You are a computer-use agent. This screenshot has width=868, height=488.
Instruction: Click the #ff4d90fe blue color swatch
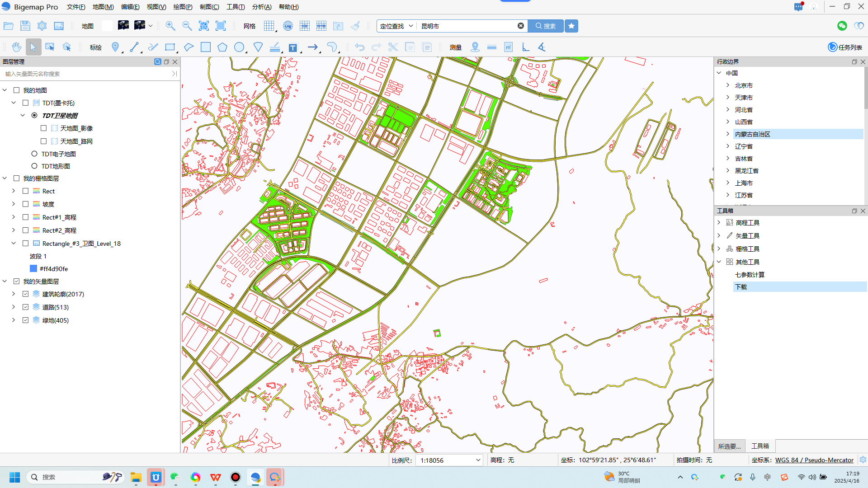point(33,269)
